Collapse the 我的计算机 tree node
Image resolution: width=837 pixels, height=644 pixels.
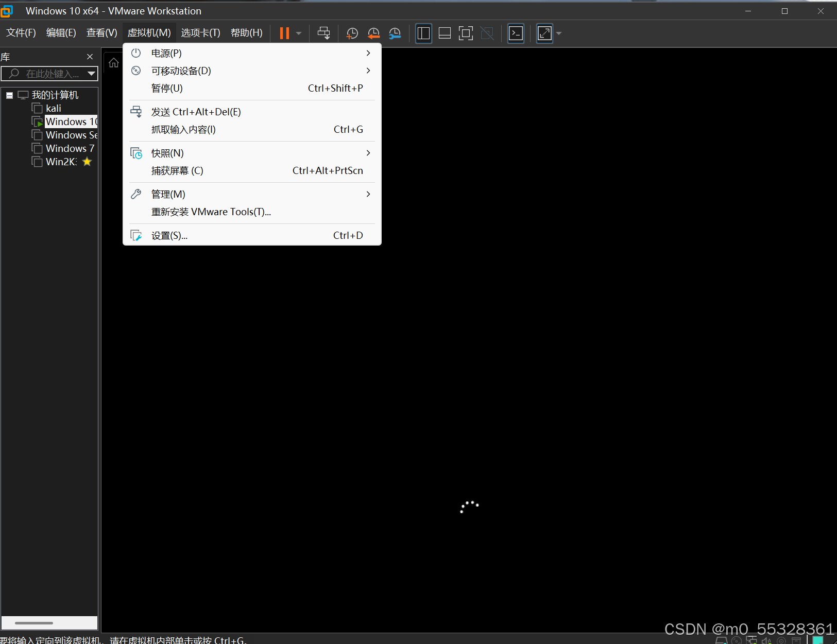(x=9, y=95)
